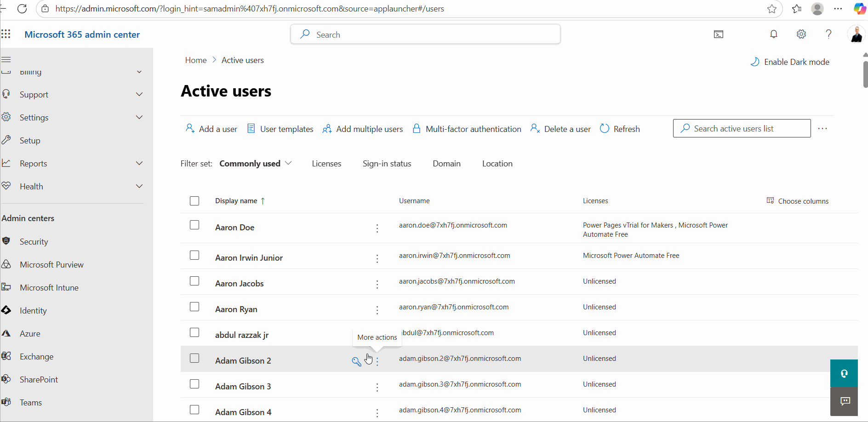Expand the Reports navigation section
The height and width of the screenshot is (422, 868).
(x=139, y=164)
